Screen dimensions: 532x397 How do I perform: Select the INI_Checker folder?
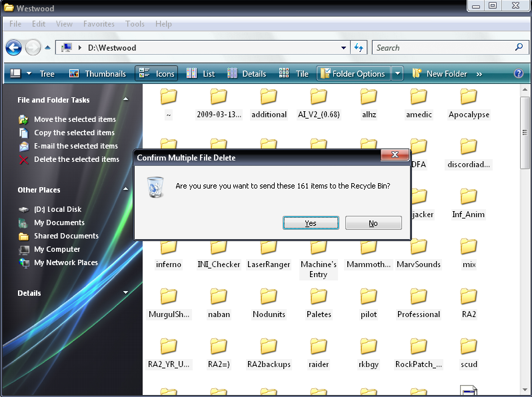pos(219,253)
